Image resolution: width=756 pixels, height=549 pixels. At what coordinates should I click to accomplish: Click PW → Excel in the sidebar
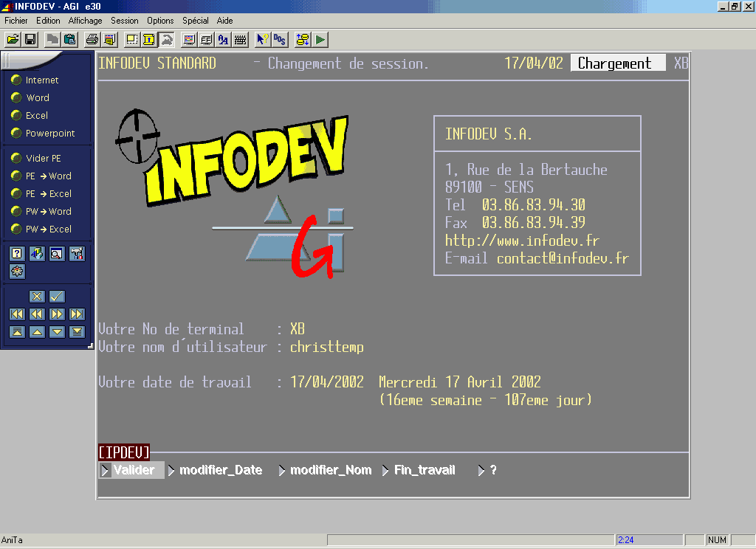pos(41,229)
